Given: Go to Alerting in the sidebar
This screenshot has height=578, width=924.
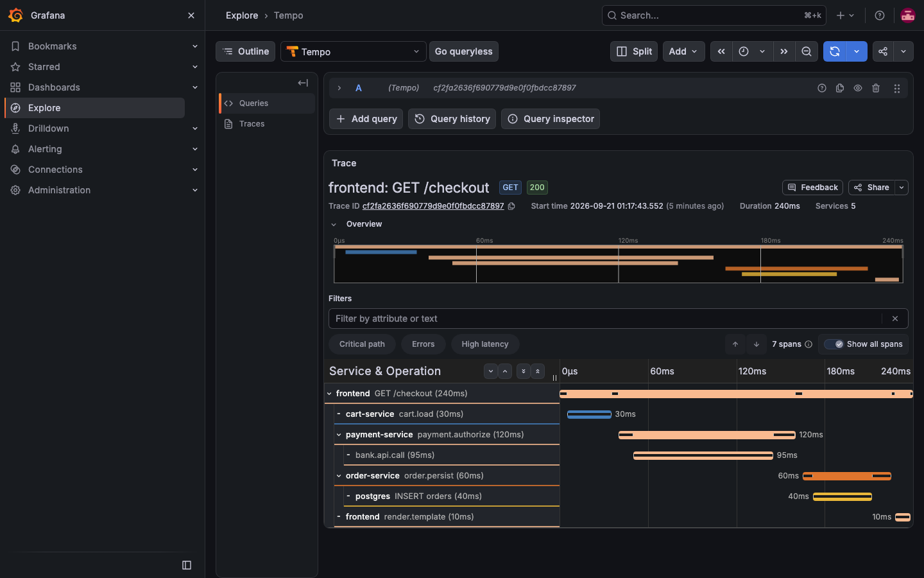Looking at the screenshot, I should pos(45,149).
